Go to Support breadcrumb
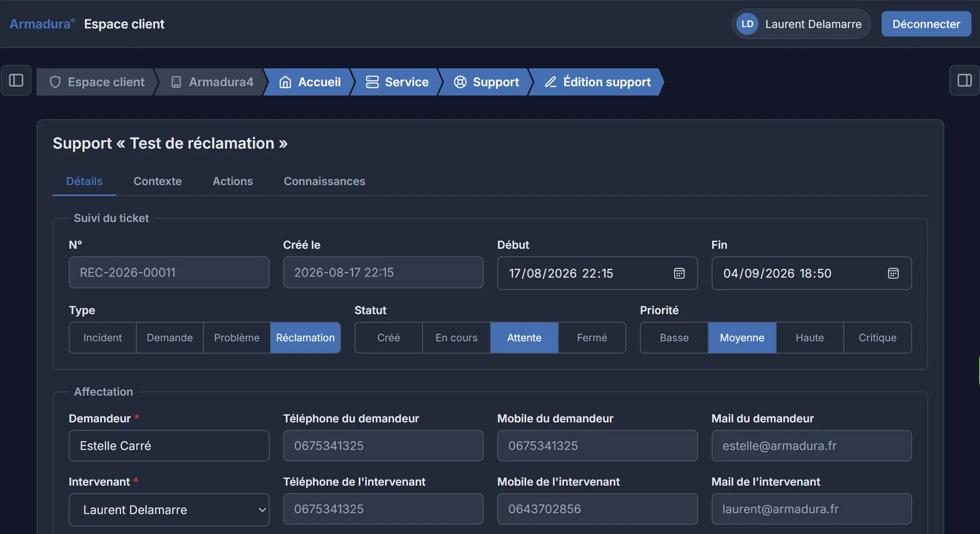 click(486, 82)
